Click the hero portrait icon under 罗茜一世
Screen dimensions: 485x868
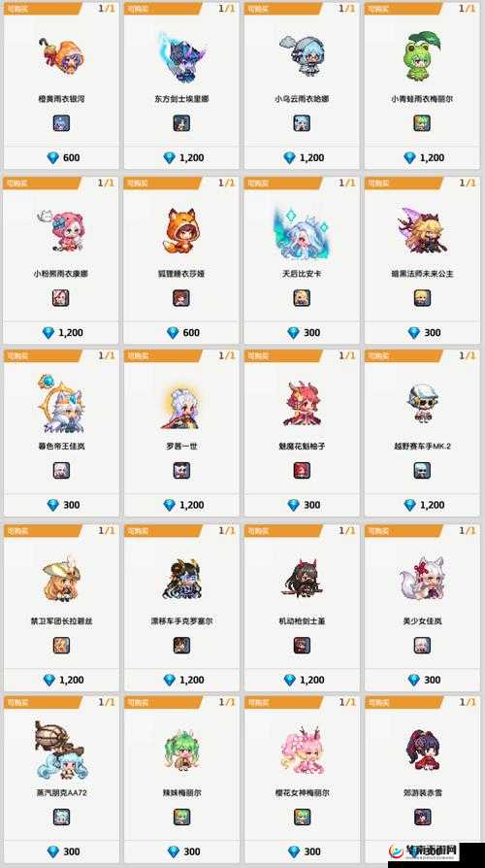(x=181, y=471)
